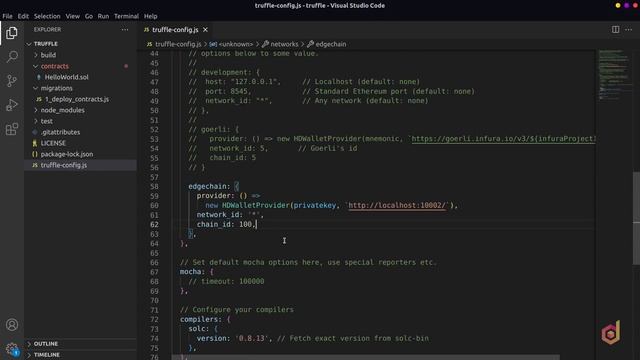Open the Edit menu

click(x=23, y=16)
